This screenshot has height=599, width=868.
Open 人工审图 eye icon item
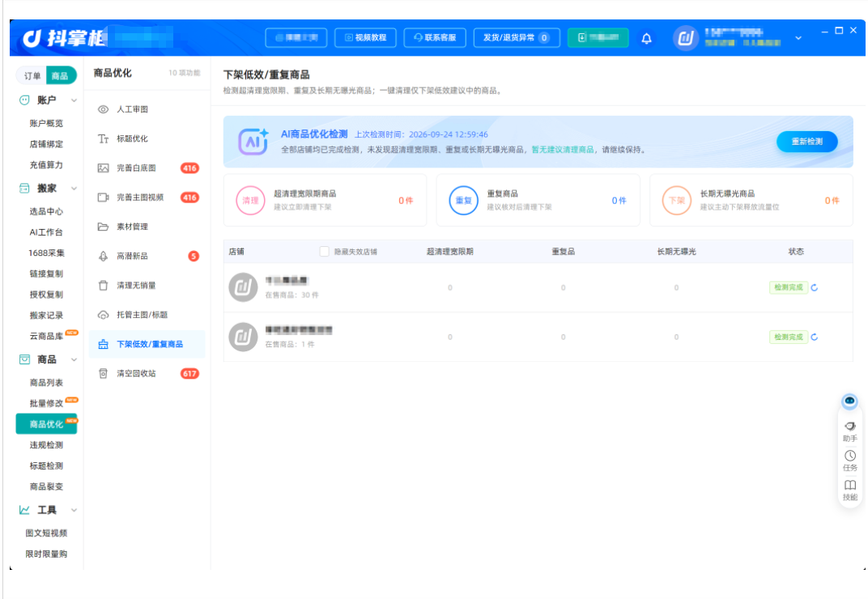[x=147, y=109]
